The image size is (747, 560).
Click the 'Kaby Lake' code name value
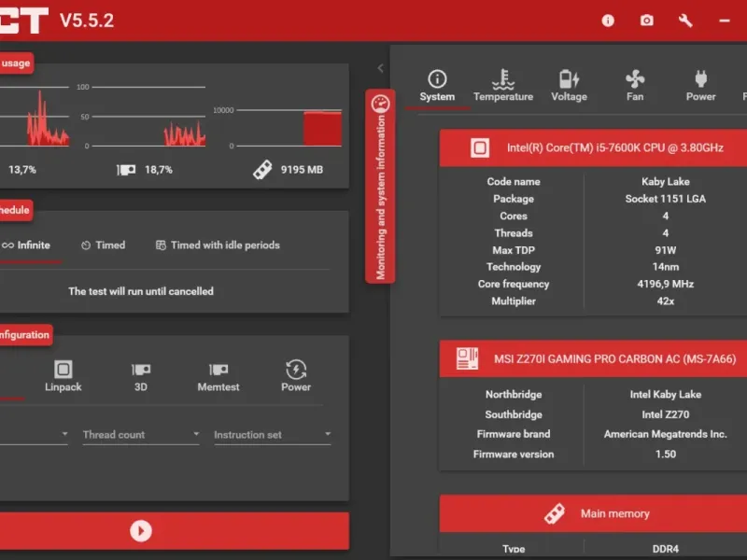[665, 181]
